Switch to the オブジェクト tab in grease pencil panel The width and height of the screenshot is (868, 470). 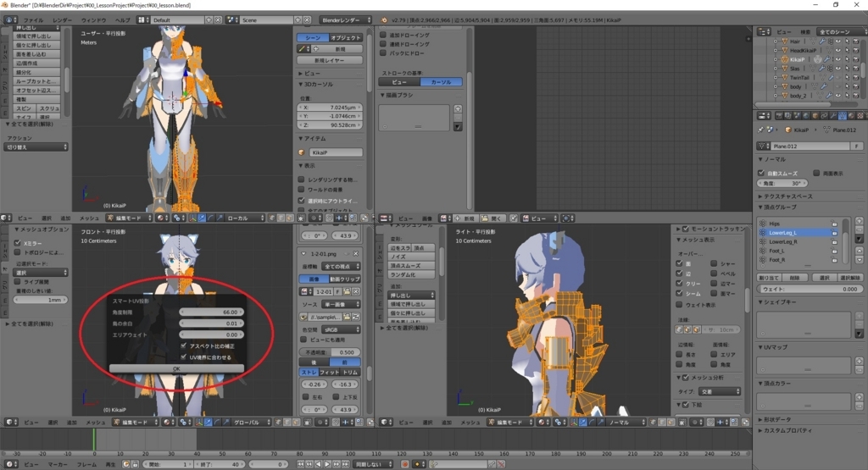(x=346, y=37)
